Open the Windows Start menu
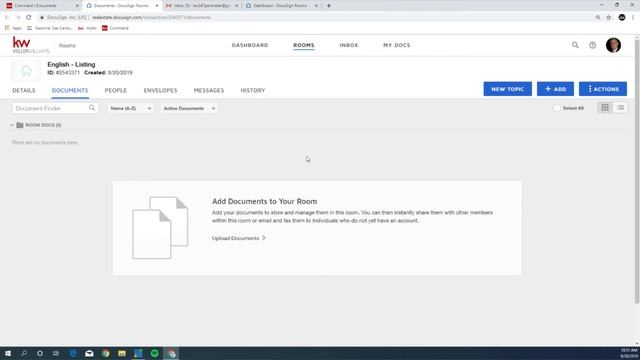Viewport: 640px width, 360px height. point(8,353)
